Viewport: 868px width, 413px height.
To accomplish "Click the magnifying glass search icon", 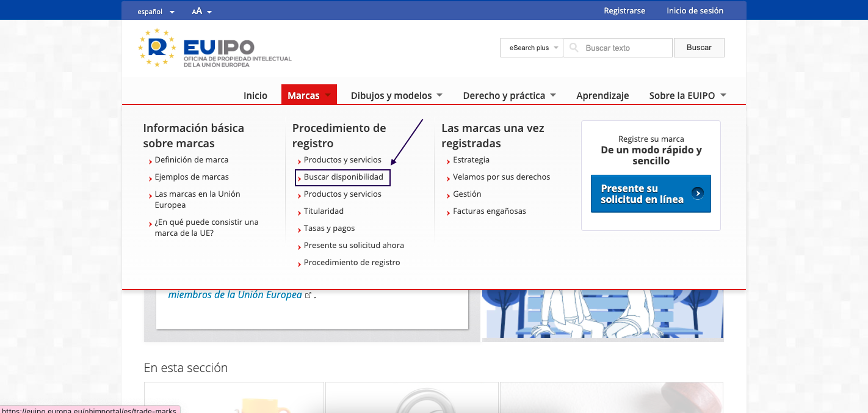I will (574, 47).
